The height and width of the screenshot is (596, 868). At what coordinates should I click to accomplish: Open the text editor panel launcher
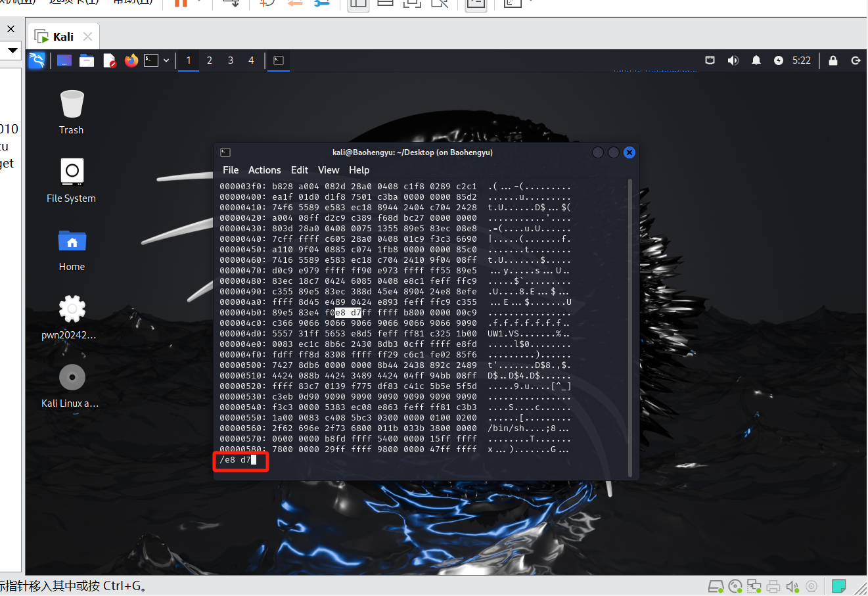[110, 60]
